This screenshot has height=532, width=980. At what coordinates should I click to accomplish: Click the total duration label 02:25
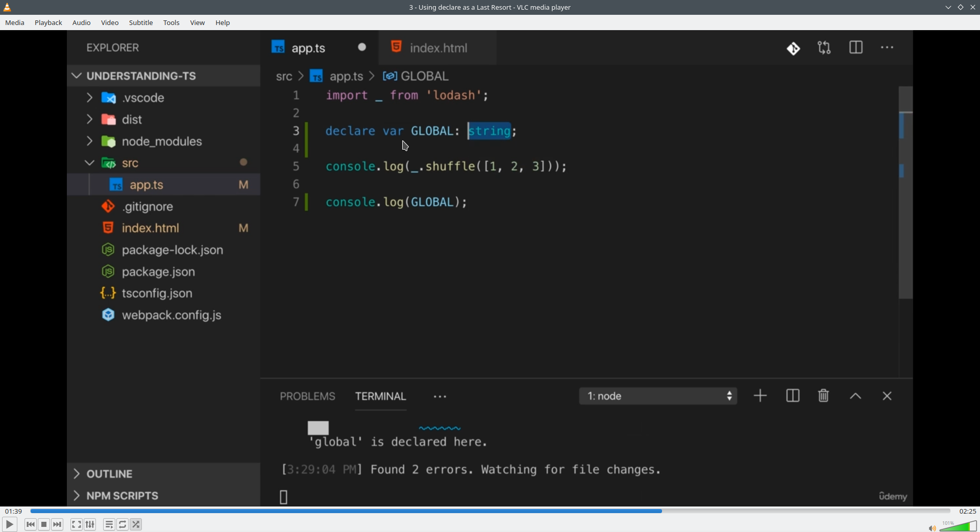point(967,511)
